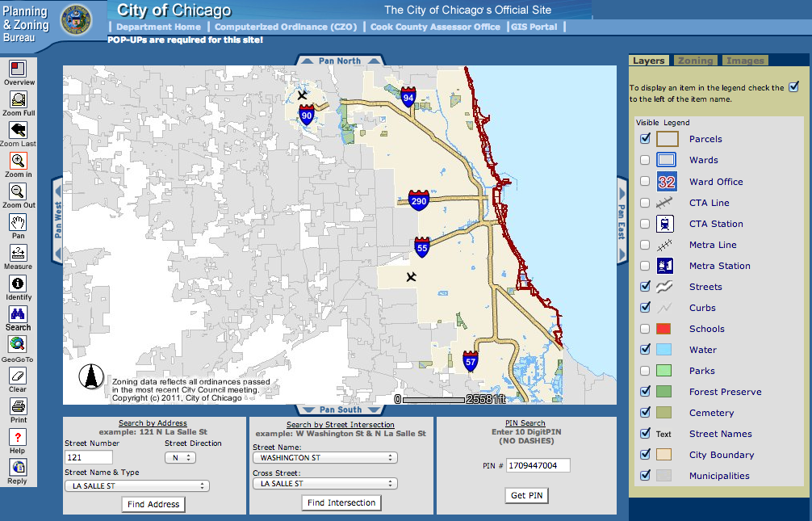
Task: Click the Metra Station legend icon
Action: [x=665, y=266]
